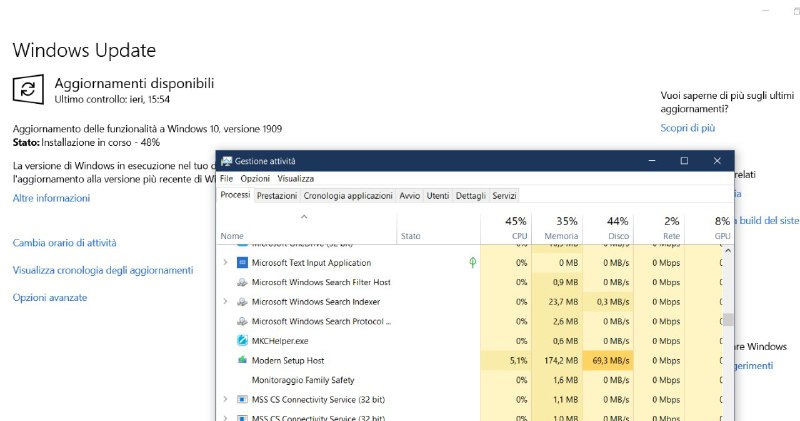
Task: Expand Microsoft Windows Search Indexer row
Action: point(225,302)
